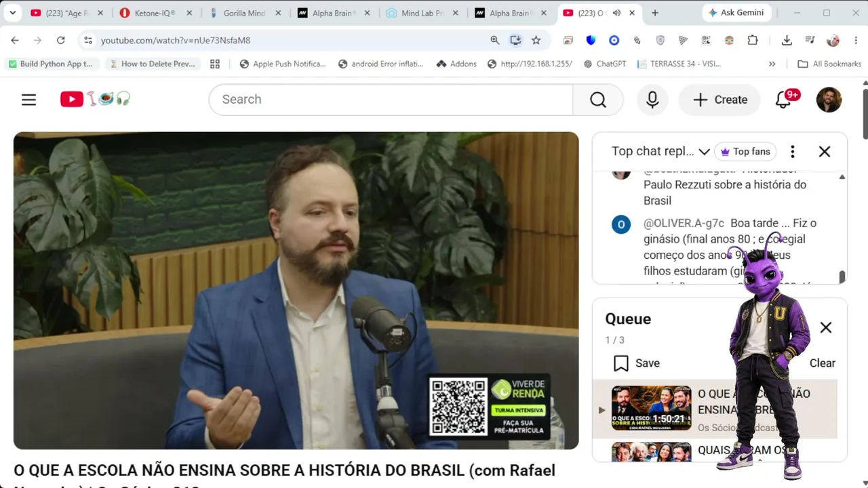Open the Addons bookmark
This screenshot has height=488, width=868.
coord(456,64)
